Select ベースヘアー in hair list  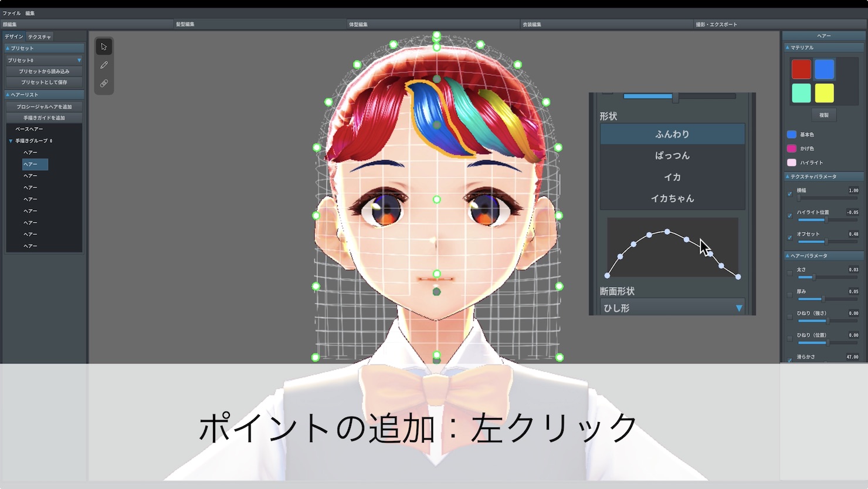pyautogui.click(x=29, y=129)
